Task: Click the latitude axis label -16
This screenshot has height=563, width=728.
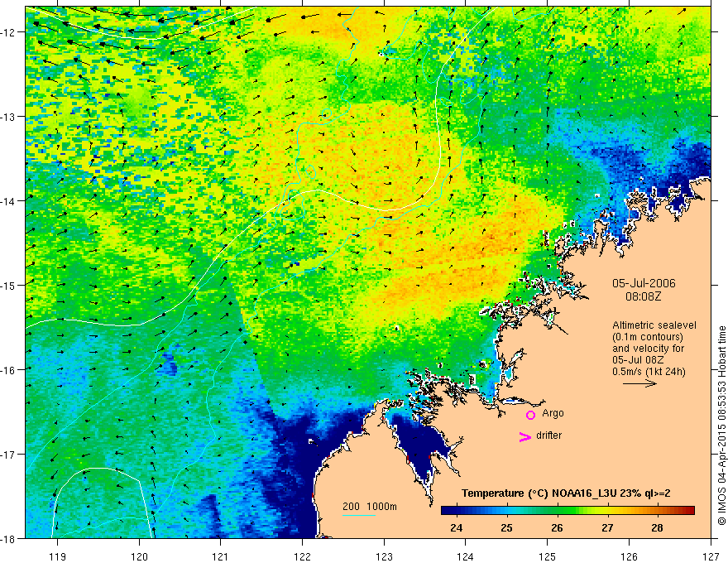Action: coord(8,370)
